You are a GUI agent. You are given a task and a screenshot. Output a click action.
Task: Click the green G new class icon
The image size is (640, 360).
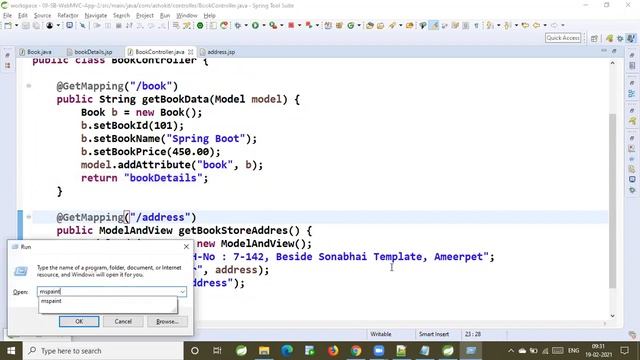[351, 25]
